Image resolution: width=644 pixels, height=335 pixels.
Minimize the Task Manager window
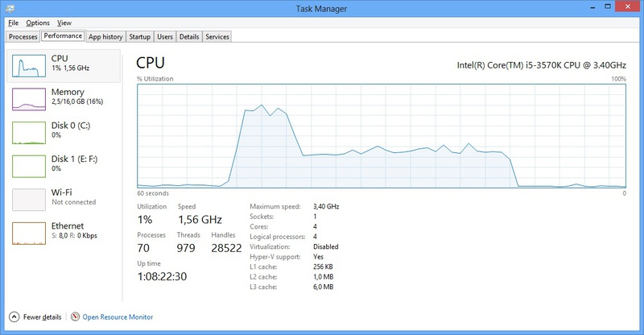592,7
